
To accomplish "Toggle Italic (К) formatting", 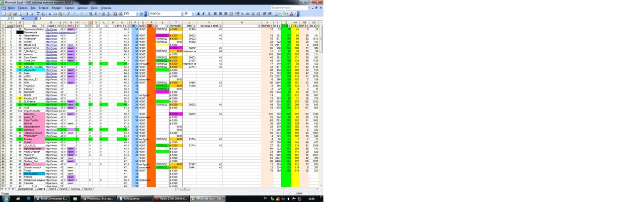I will tap(203, 14).
